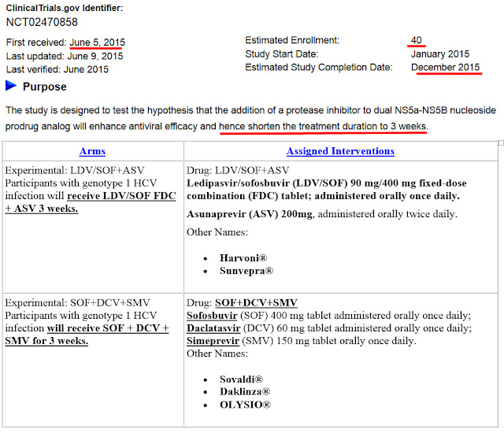Click the underlined Daclatasvir word
This screenshot has width=504, height=433.
[213, 328]
